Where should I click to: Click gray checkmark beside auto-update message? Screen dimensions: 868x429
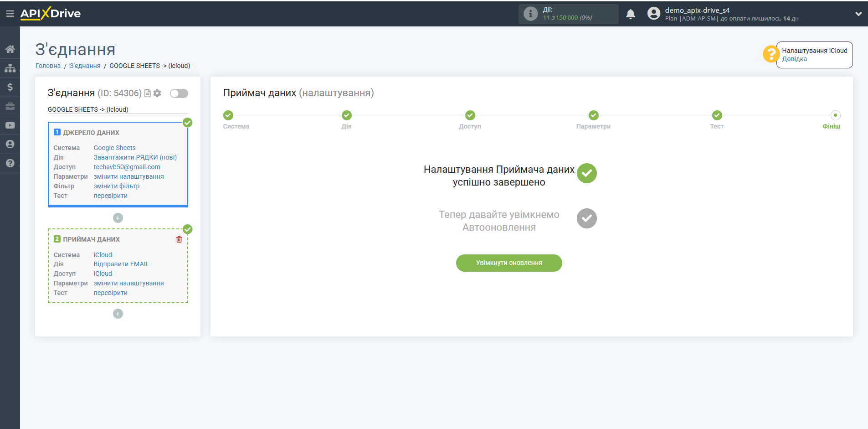click(587, 218)
